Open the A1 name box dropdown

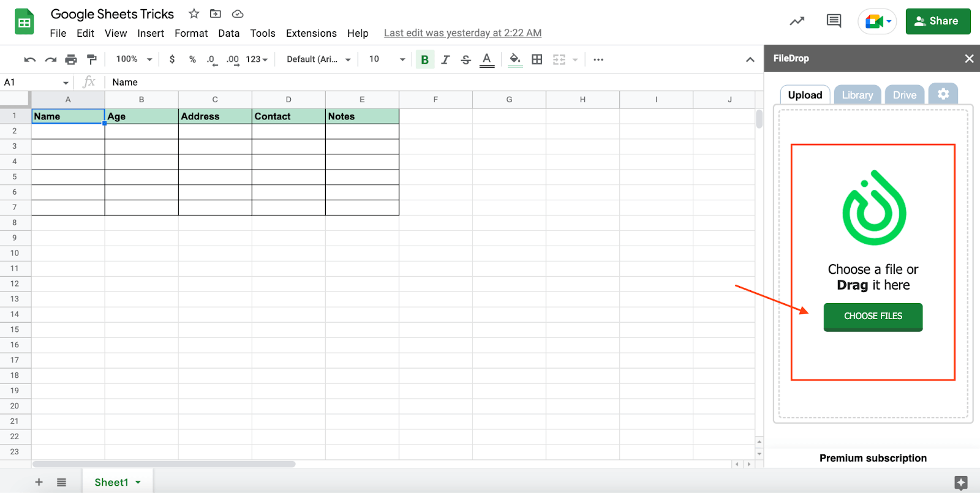tap(66, 83)
